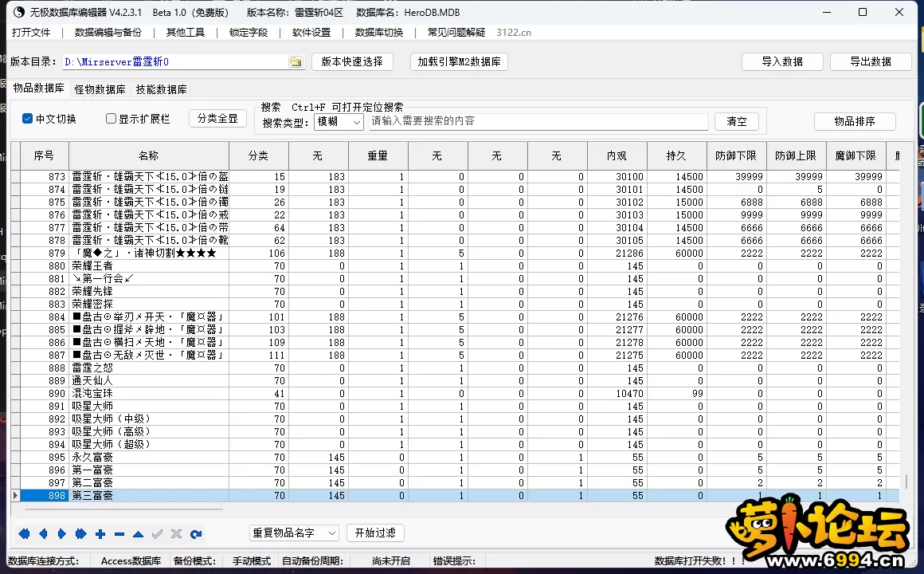Screen dimensions: 924x574
Task: Click the app logo icon in title bar
Action: click(19, 12)
